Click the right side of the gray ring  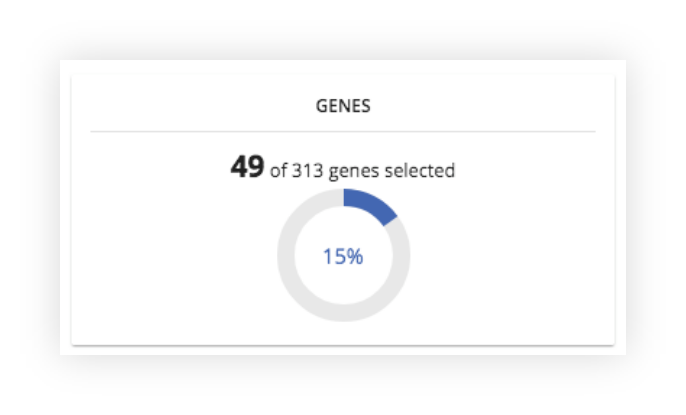401,256
